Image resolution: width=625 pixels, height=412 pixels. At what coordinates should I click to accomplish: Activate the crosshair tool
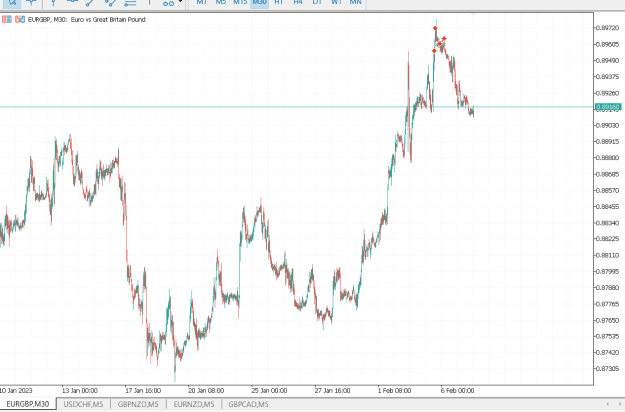[x=31, y=2]
